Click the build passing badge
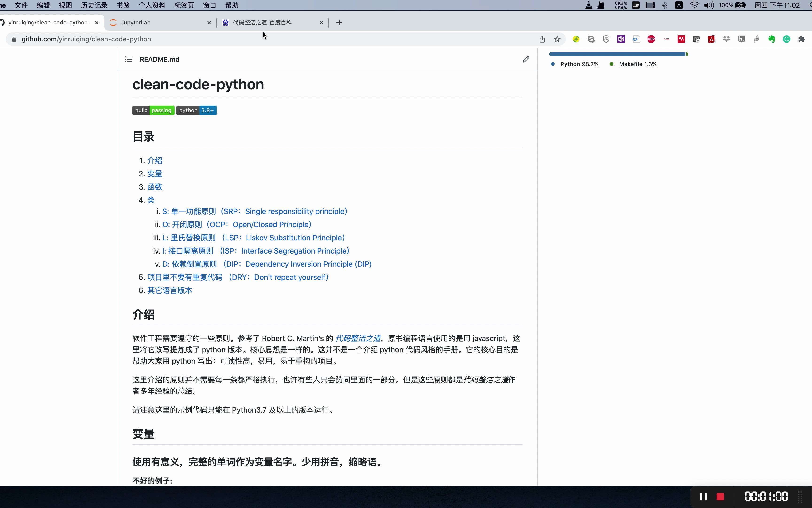 click(x=153, y=110)
